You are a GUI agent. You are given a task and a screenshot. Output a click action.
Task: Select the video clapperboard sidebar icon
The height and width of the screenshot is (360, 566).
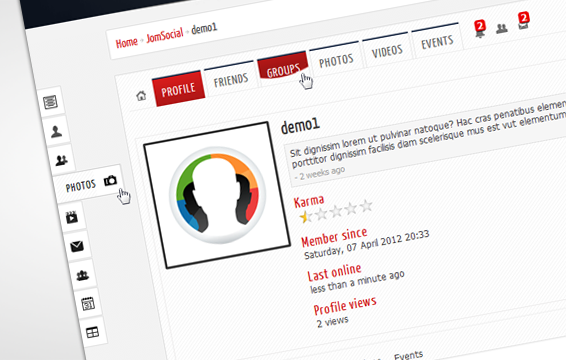(71, 217)
